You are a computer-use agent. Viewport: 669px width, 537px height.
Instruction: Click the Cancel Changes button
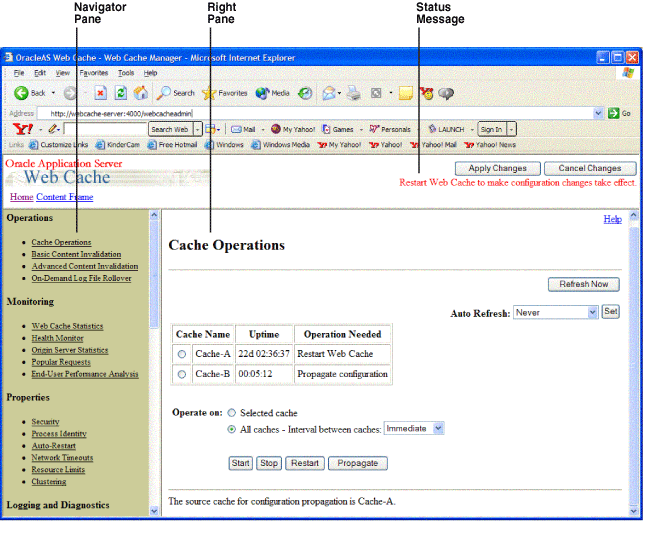[590, 168]
